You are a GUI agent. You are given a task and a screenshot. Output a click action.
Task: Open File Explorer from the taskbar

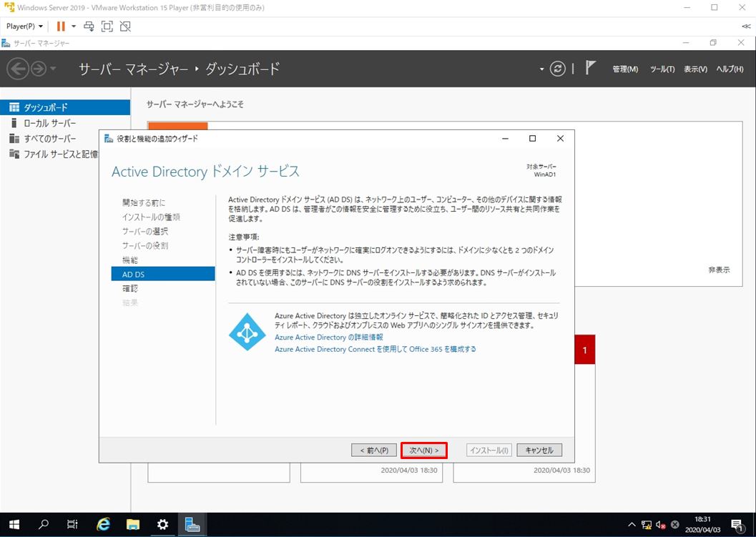(x=133, y=524)
